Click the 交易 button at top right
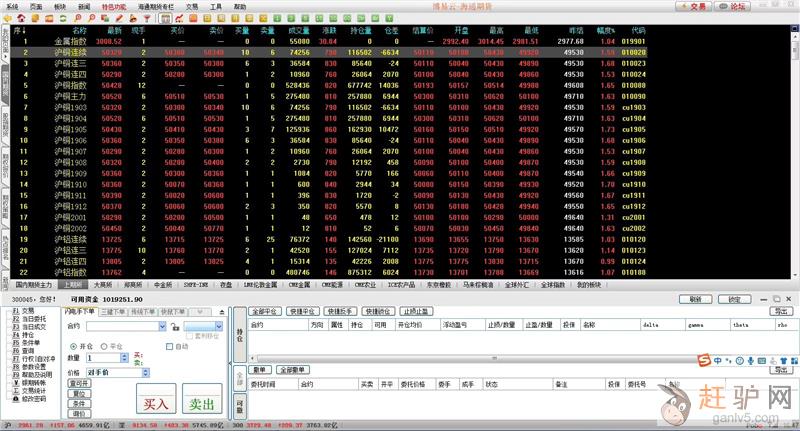 (x=692, y=6)
